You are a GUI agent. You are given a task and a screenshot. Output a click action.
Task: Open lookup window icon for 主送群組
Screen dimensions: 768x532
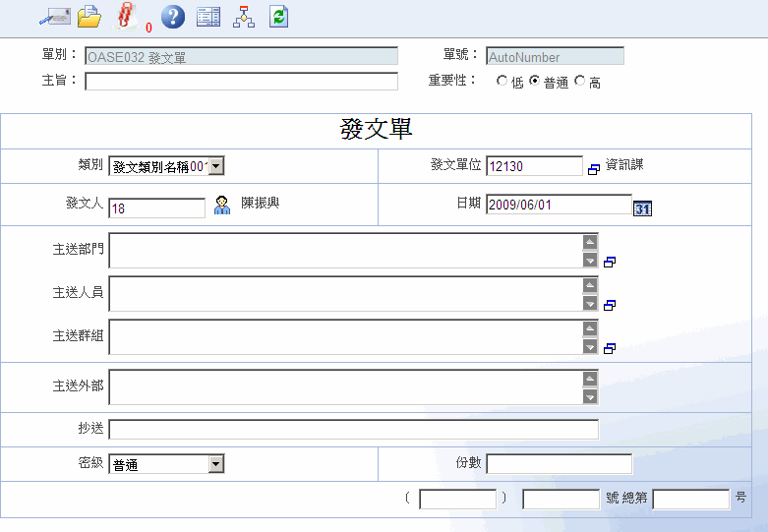610,348
